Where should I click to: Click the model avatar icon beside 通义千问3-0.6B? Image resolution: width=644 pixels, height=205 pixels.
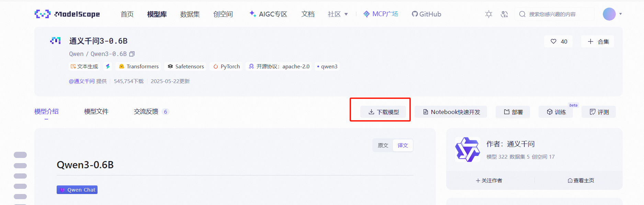pyautogui.click(x=55, y=41)
